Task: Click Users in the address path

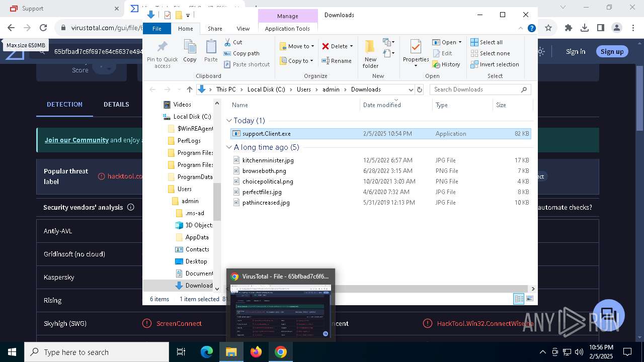Action: pos(303,89)
